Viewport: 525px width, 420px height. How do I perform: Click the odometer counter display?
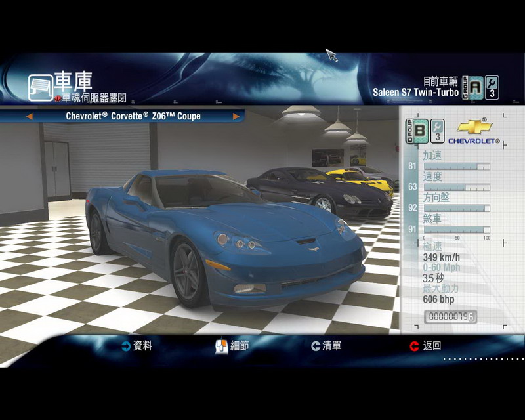click(451, 316)
